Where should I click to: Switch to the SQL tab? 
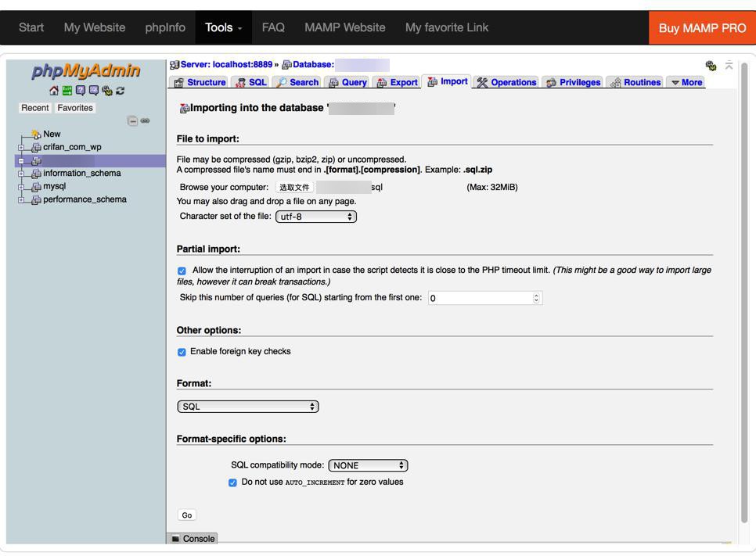coord(250,82)
